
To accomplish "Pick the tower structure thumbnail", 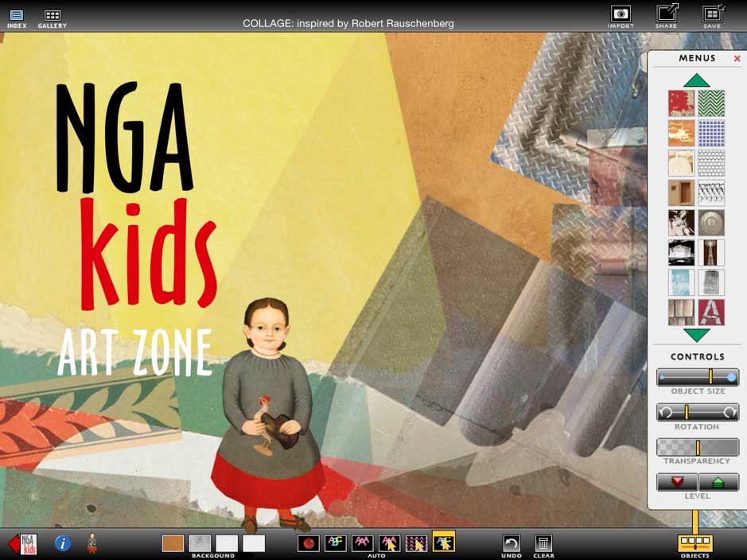I will [x=711, y=252].
